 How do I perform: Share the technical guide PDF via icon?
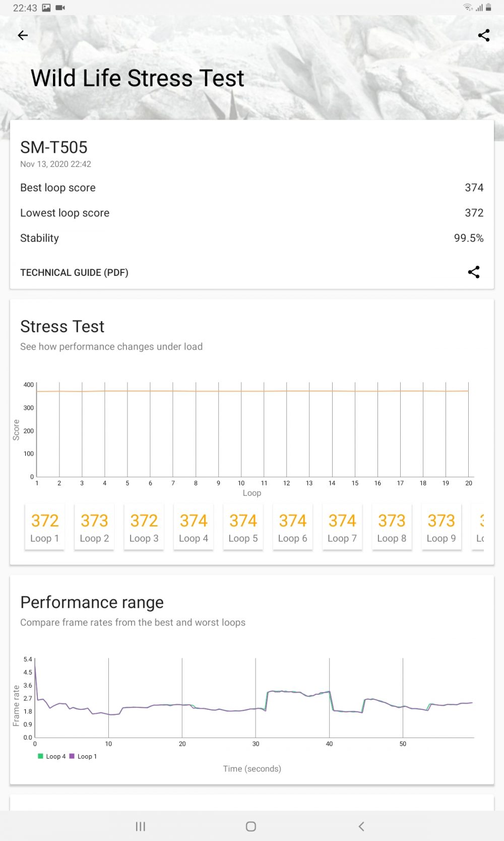coord(473,272)
